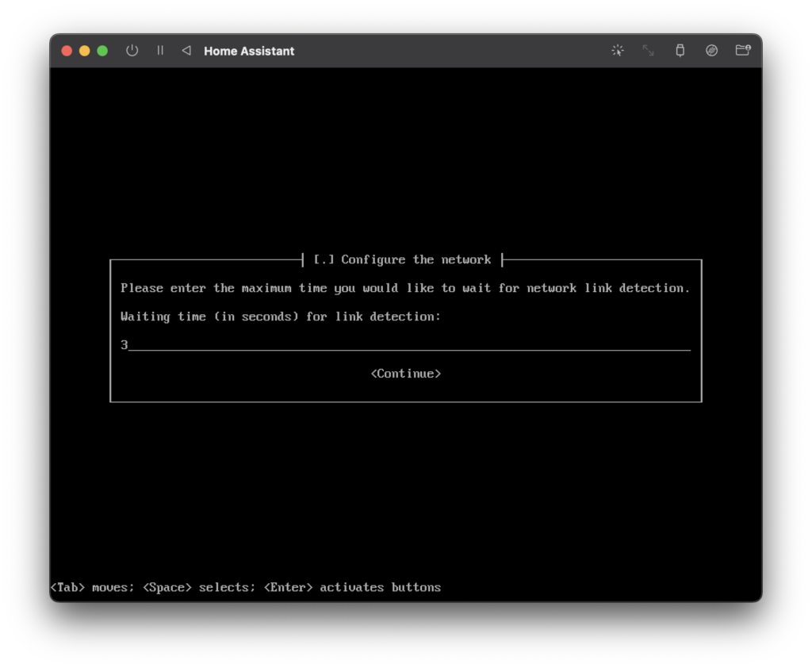Minimize the Home Assistant window
This screenshot has width=812, height=668.
click(84, 51)
